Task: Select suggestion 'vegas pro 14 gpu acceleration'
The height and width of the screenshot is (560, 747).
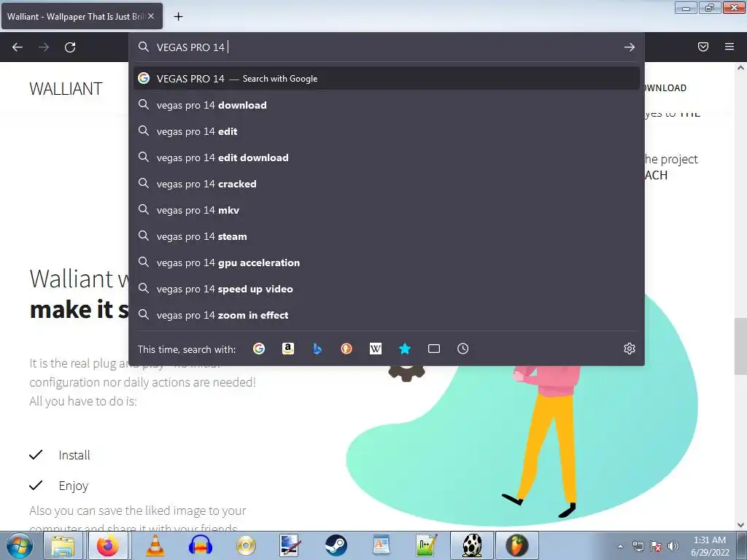Action: tap(387, 262)
